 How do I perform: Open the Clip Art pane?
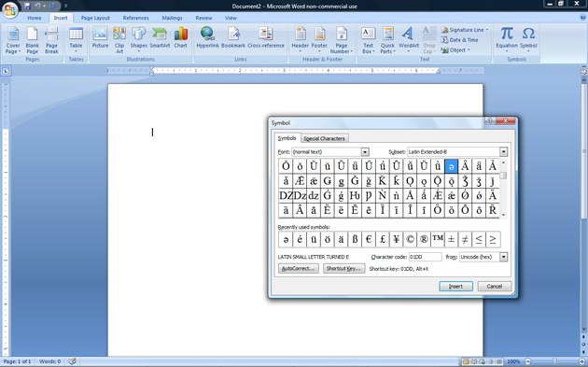point(119,40)
